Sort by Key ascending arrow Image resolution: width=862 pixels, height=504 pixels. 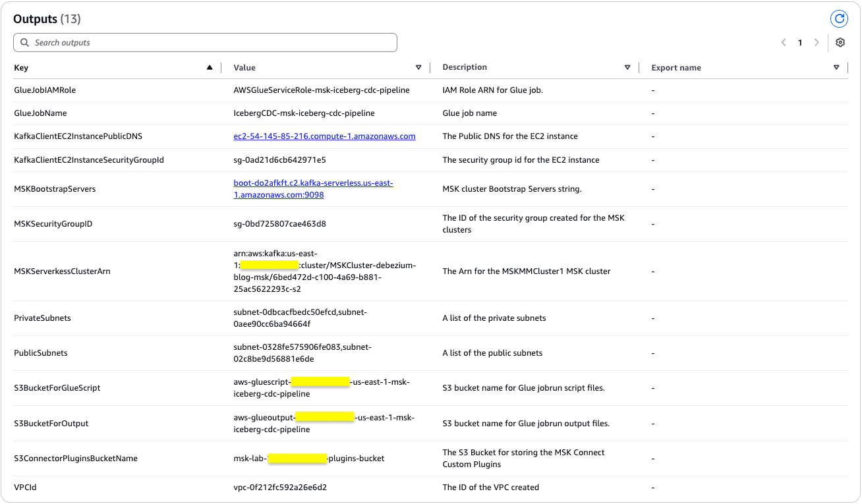click(x=210, y=67)
